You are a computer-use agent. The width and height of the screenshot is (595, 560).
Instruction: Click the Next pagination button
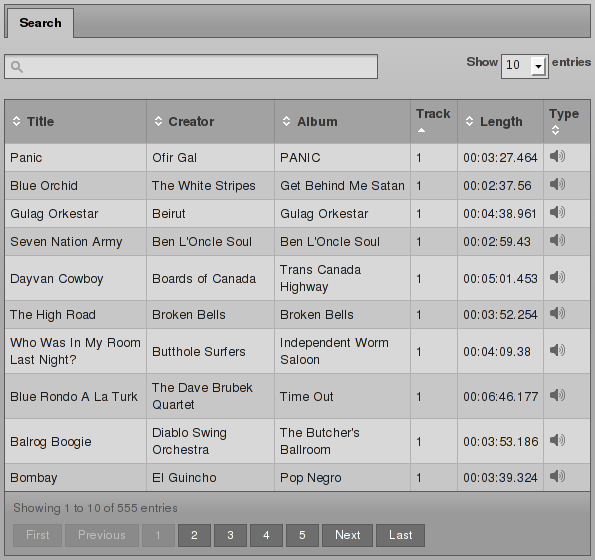[x=348, y=535]
